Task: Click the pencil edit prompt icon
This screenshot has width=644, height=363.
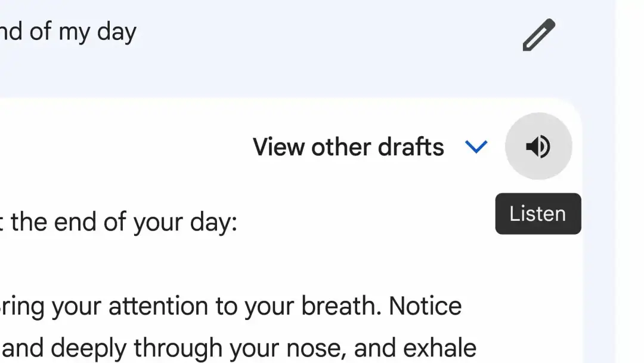Action: [539, 35]
